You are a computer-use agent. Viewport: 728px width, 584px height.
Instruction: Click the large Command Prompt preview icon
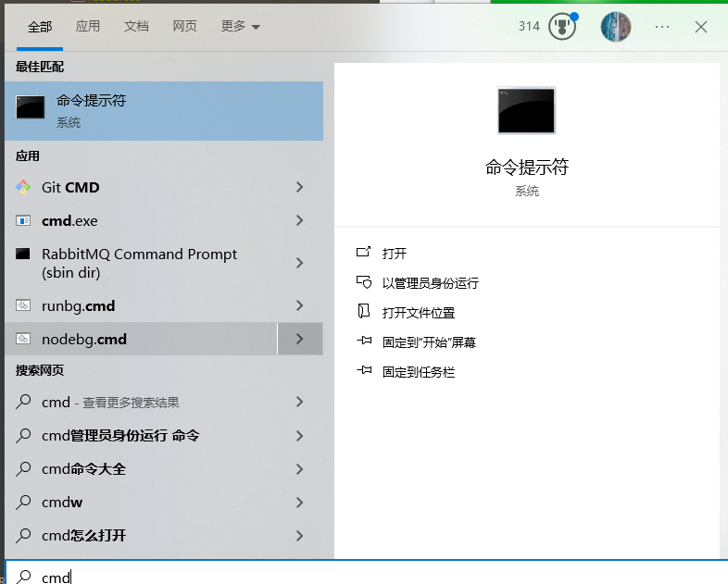(x=526, y=111)
